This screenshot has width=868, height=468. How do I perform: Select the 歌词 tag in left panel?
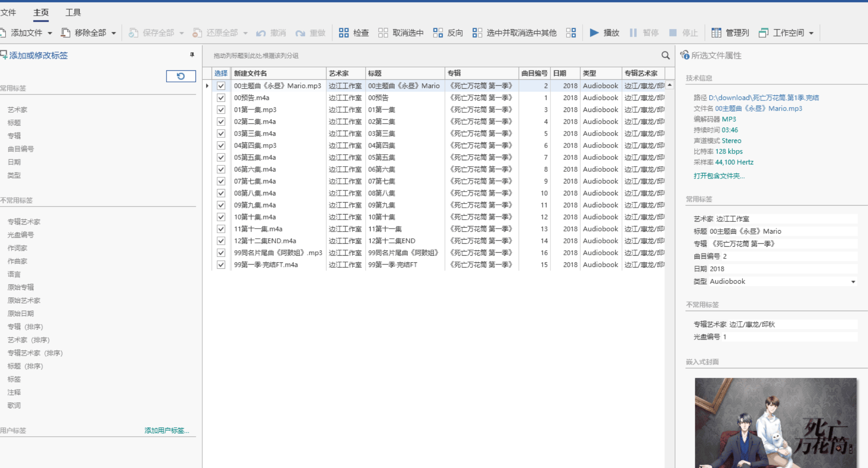14,405
